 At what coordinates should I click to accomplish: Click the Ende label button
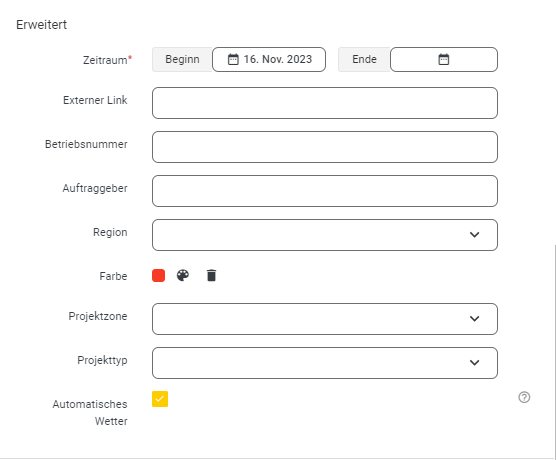(x=364, y=59)
